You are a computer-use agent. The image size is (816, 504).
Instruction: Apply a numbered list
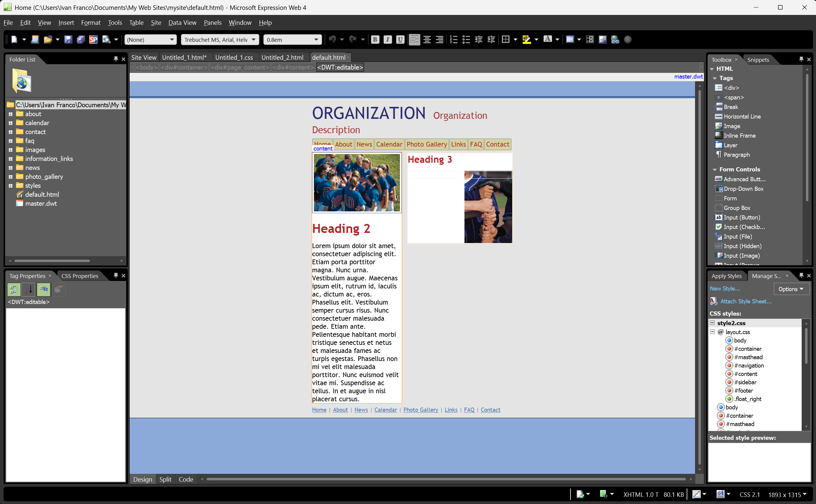click(453, 40)
